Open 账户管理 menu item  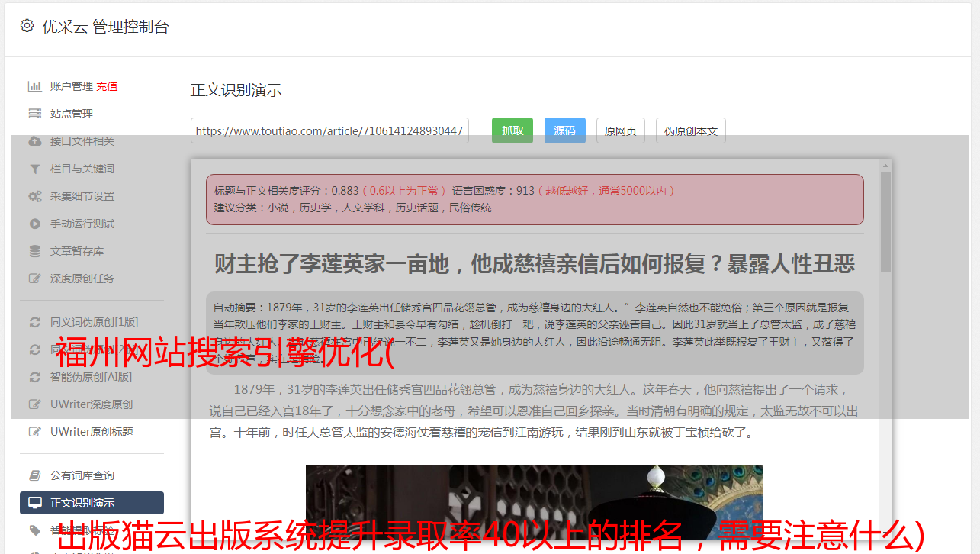(72, 86)
